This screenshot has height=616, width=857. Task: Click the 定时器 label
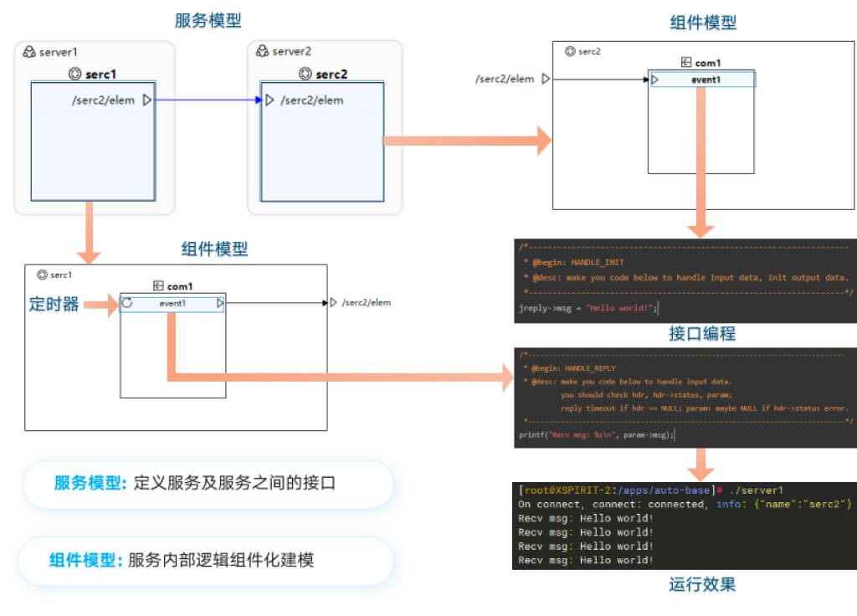54,304
